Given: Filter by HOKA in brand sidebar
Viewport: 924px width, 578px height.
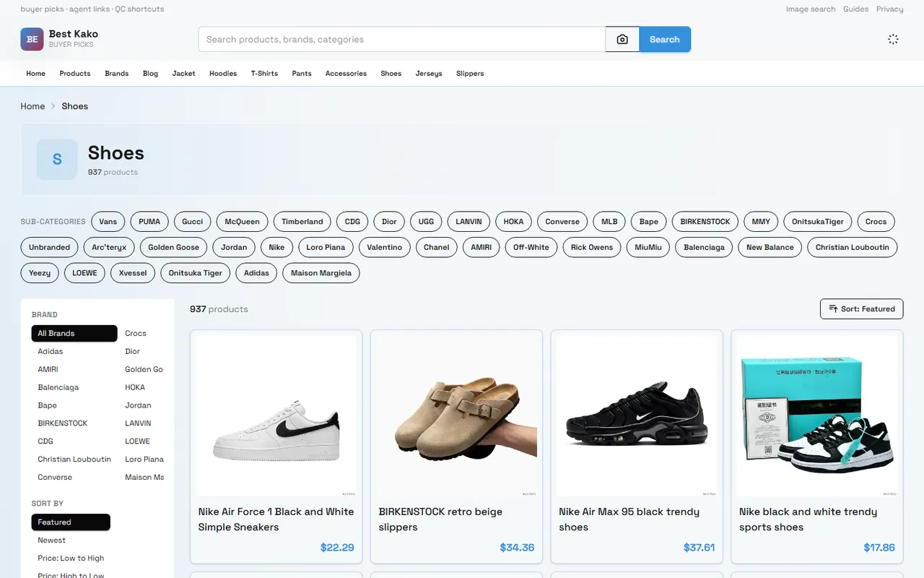Looking at the screenshot, I should [x=135, y=387].
